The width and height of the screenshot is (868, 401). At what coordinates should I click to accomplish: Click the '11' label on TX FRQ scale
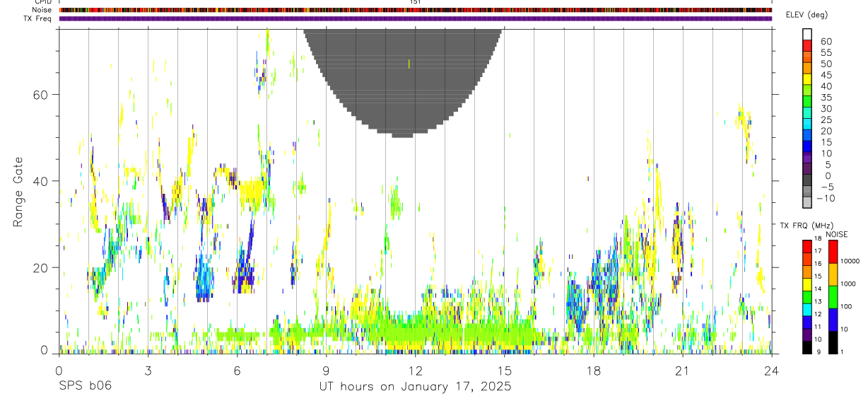point(818,326)
